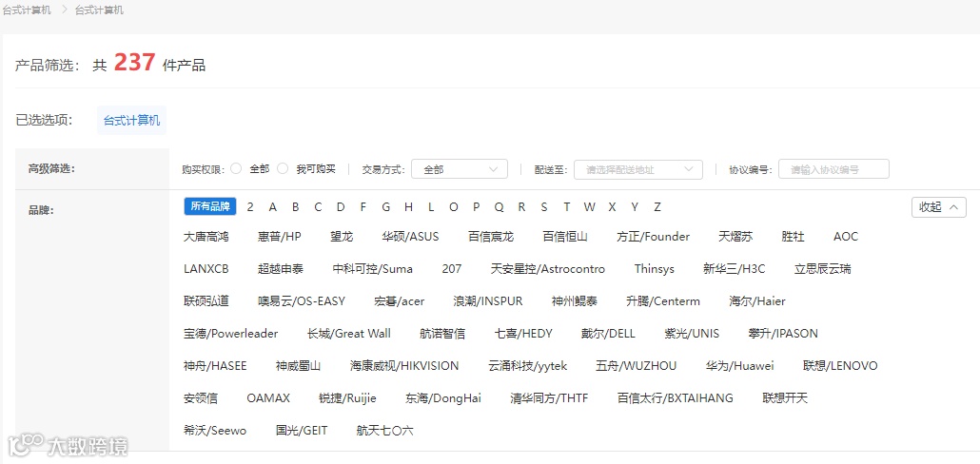
Task: Choose brand 神舟/HASEE
Action: (215, 366)
